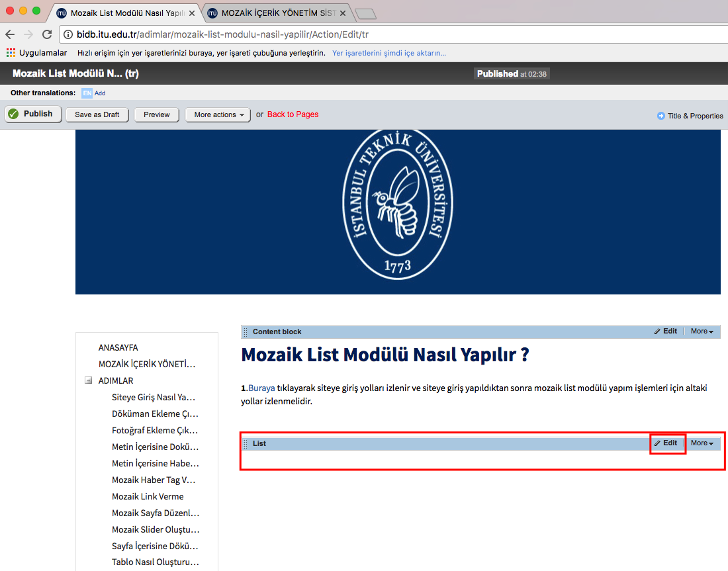Viewport: 728px width, 571px height.
Task: Open Tablo Nasıl Oluşturu... page
Action: tap(156, 562)
